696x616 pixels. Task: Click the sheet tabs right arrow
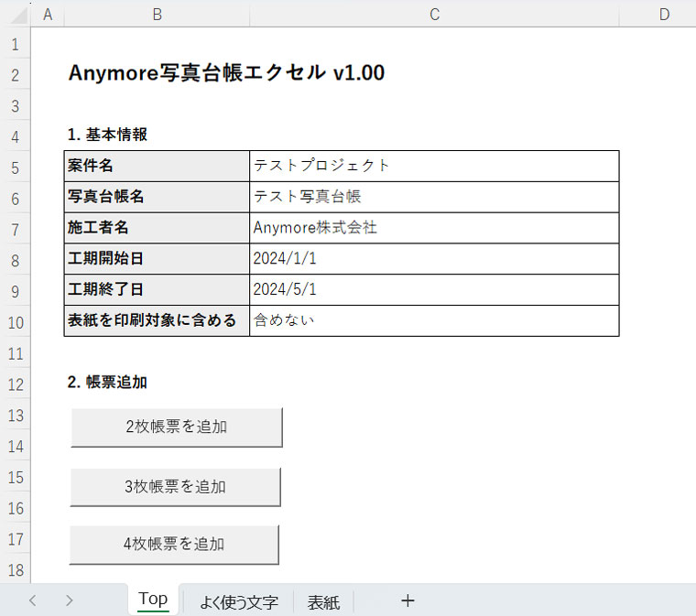pyautogui.click(x=69, y=600)
